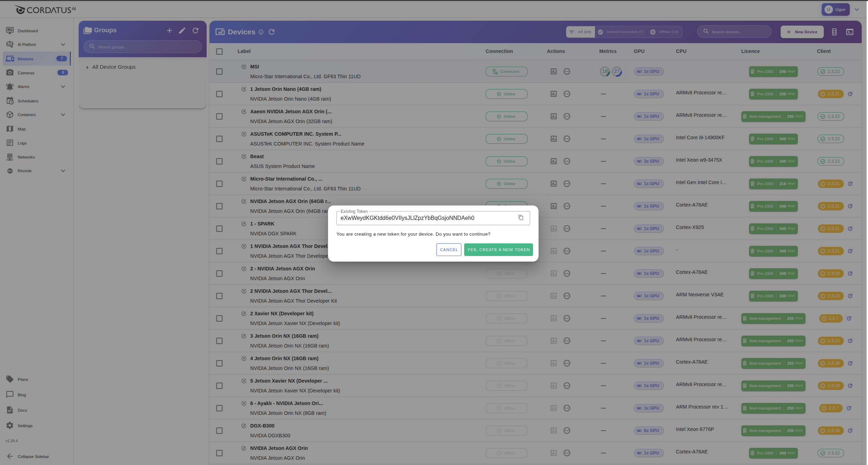
Task: Open metrics chart for MSI device
Action: (x=554, y=72)
